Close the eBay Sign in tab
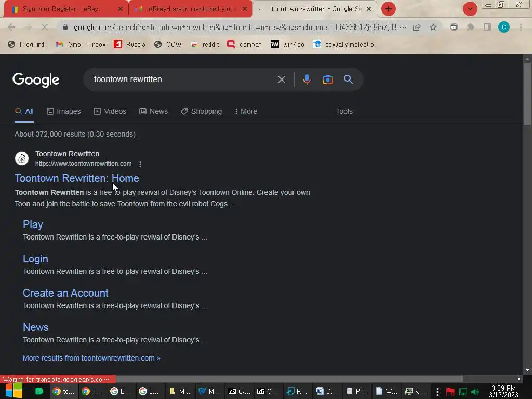Image resolution: width=532 pixels, height=399 pixels. pyautogui.click(x=121, y=9)
